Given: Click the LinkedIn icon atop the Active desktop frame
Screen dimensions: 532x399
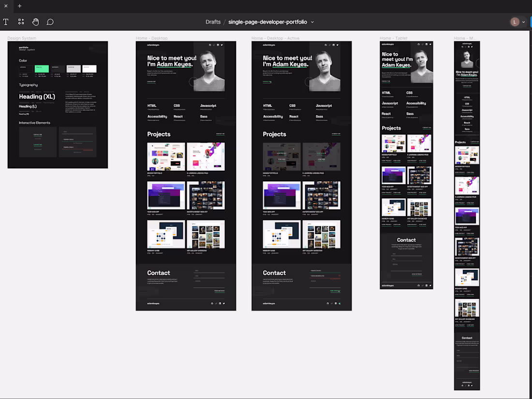Looking at the screenshot, I should click(x=334, y=44).
